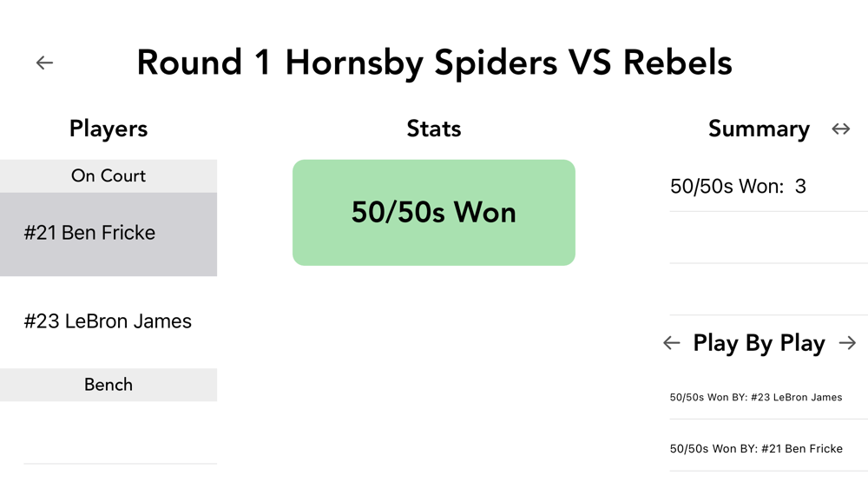Tap the empty second summary row
This screenshot has width=868, height=489.
click(768, 238)
